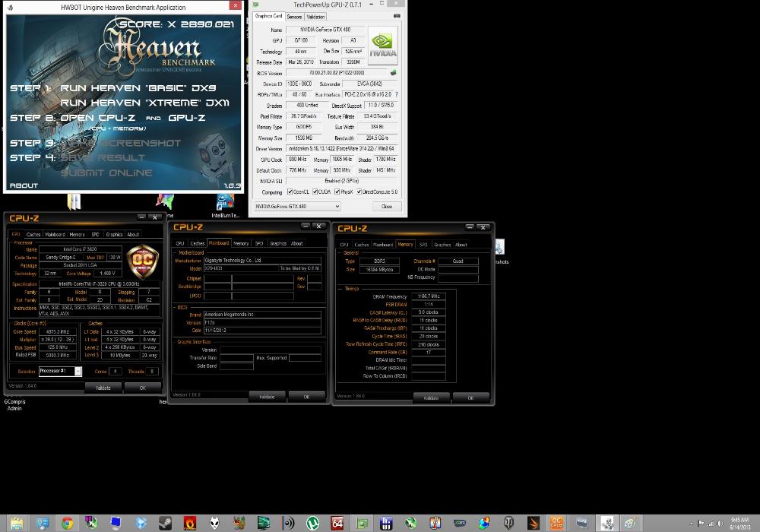
Task: Open SPD tab in left CPU-Z window
Action: coord(95,235)
